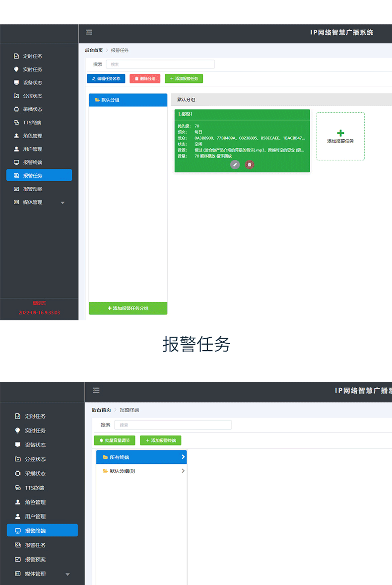The width and height of the screenshot is (392, 585).
Task: Go to 报警终端 from 报警任务 page sidebar
Action: tap(32, 162)
